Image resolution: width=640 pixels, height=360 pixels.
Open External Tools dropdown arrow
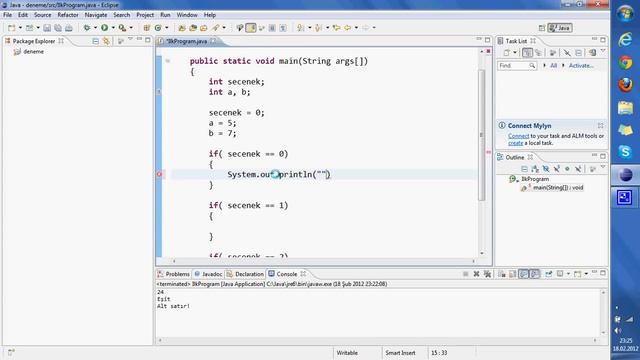click(x=131, y=28)
